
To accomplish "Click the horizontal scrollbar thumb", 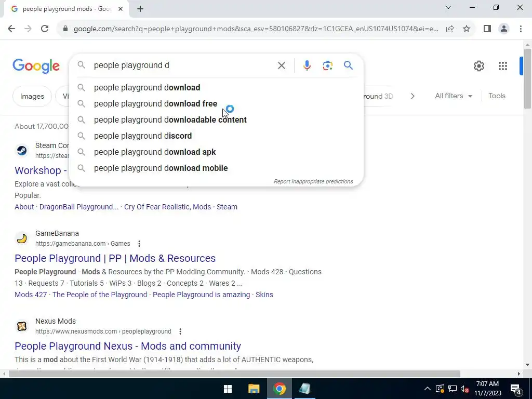I will click(x=234, y=374).
